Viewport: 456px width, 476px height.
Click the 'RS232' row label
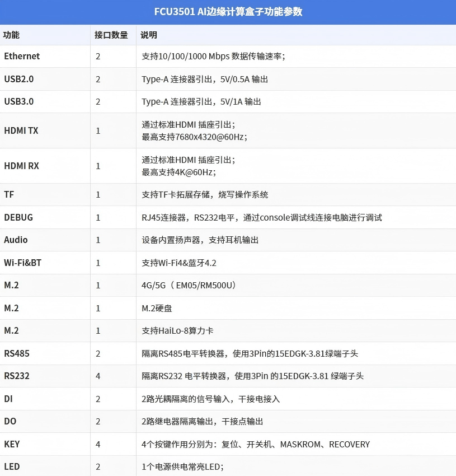point(17,376)
